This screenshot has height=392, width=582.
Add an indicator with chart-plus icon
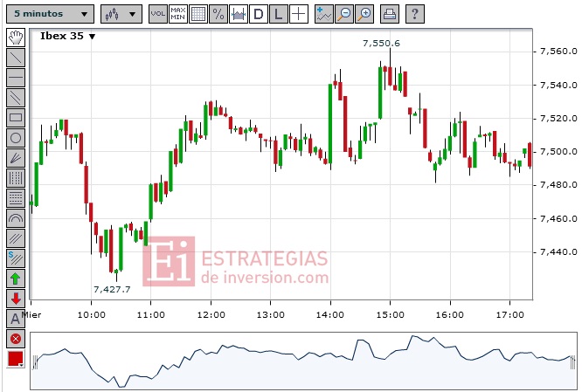pos(323,14)
